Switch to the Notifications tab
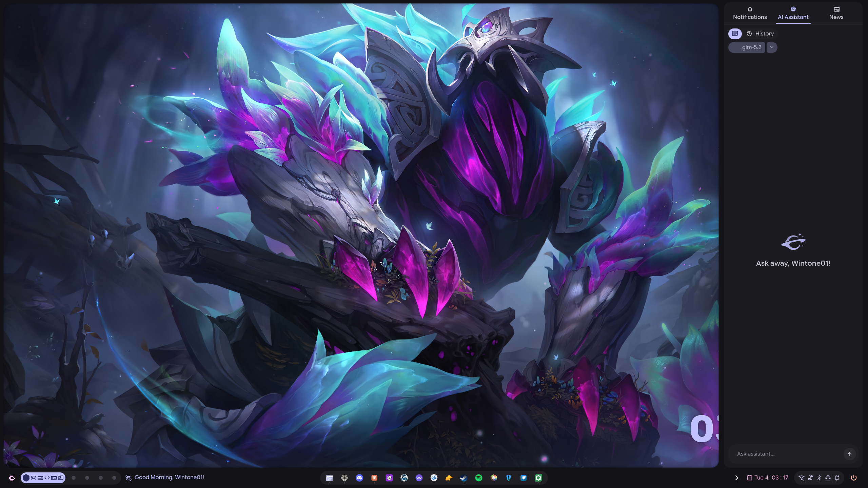Image resolution: width=868 pixels, height=488 pixels. [x=750, y=14]
